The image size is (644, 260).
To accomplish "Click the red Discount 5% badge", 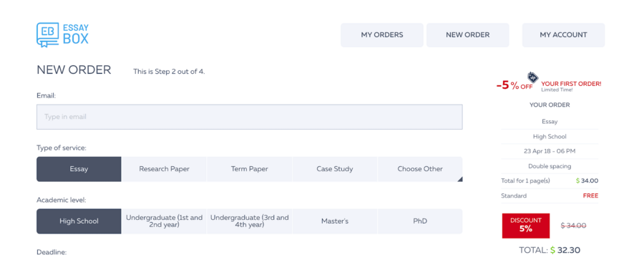I will (526, 225).
